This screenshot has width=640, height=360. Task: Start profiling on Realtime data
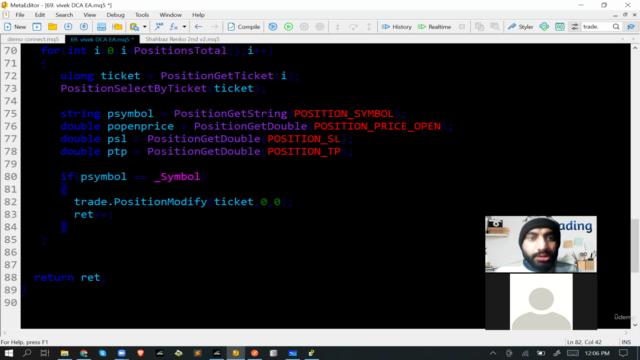[434, 27]
